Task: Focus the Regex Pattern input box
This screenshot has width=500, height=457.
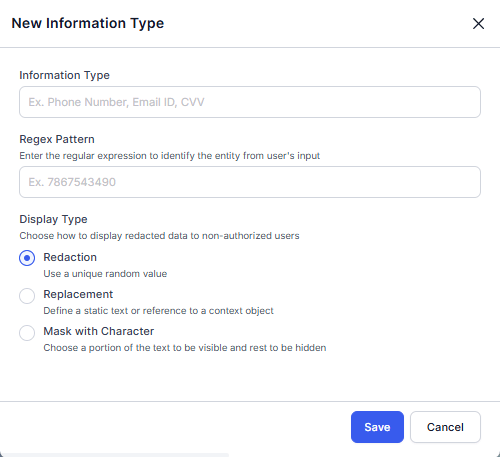Action: (x=250, y=182)
